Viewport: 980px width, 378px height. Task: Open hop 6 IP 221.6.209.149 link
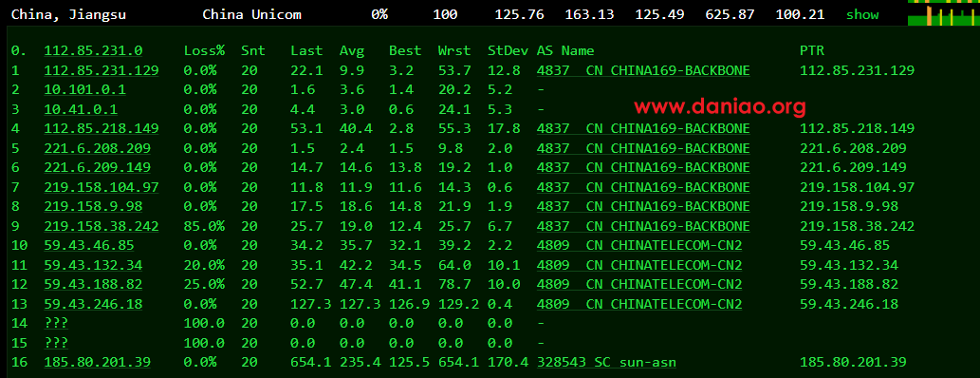point(98,168)
